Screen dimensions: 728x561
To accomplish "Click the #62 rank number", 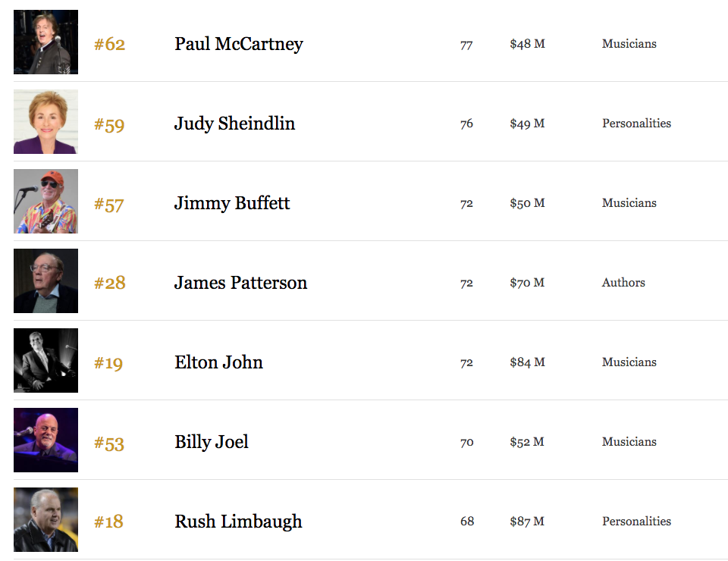I will click(x=109, y=45).
